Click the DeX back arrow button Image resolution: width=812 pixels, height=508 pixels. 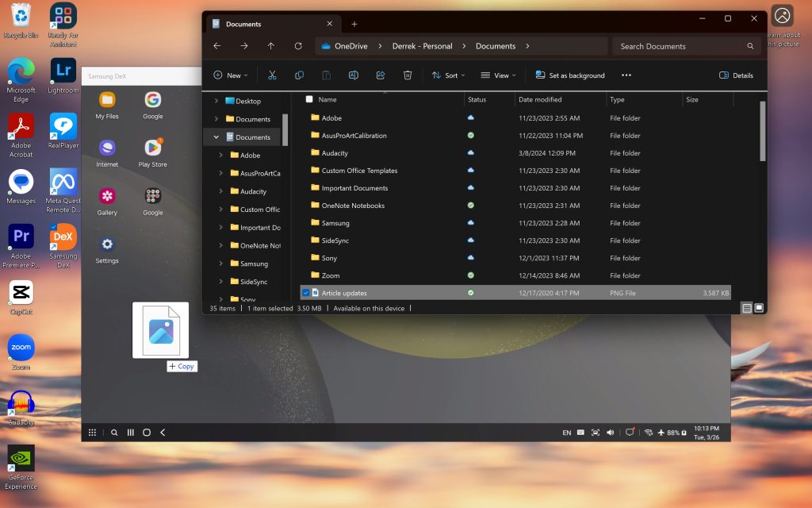[x=163, y=433]
